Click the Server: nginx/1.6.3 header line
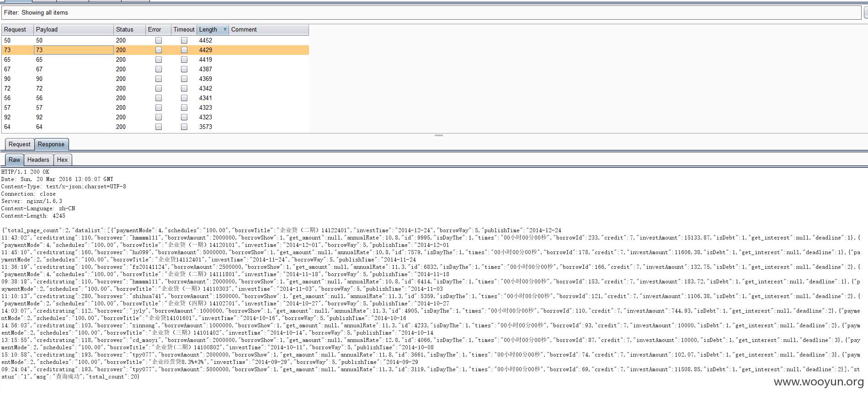The width and height of the screenshot is (868, 395). (x=32, y=201)
